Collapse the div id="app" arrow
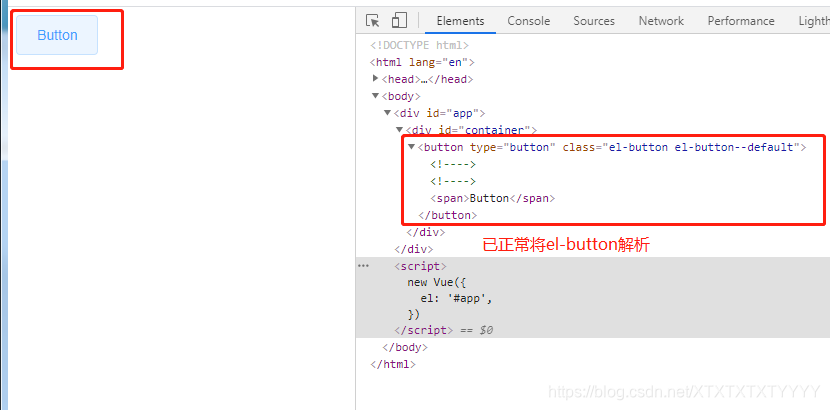830x410 pixels. point(387,113)
